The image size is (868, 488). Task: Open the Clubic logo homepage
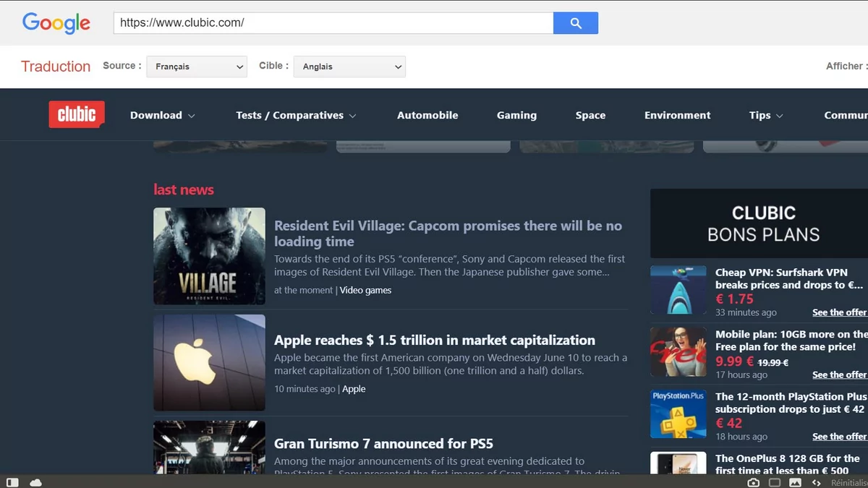(77, 114)
